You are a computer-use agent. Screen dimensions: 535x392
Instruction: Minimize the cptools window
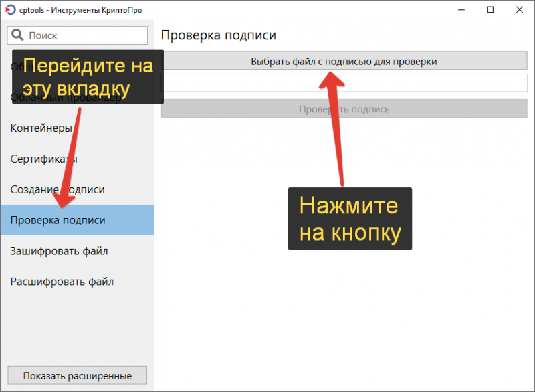pos(461,10)
